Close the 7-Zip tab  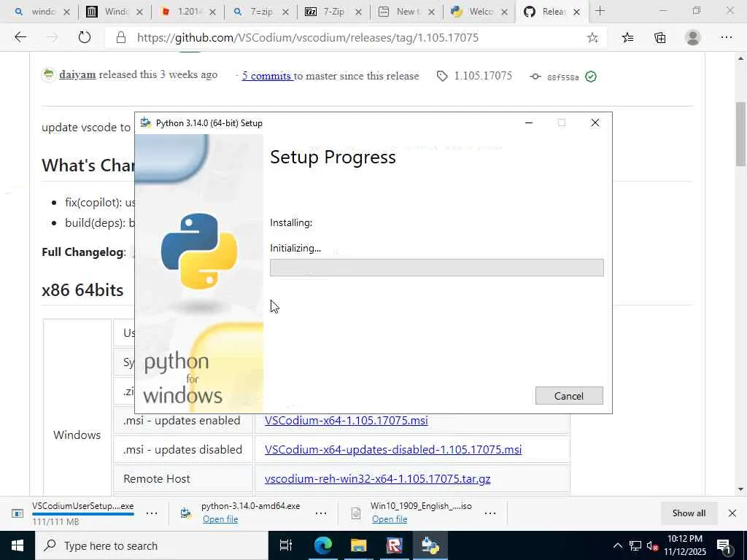(x=358, y=12)
